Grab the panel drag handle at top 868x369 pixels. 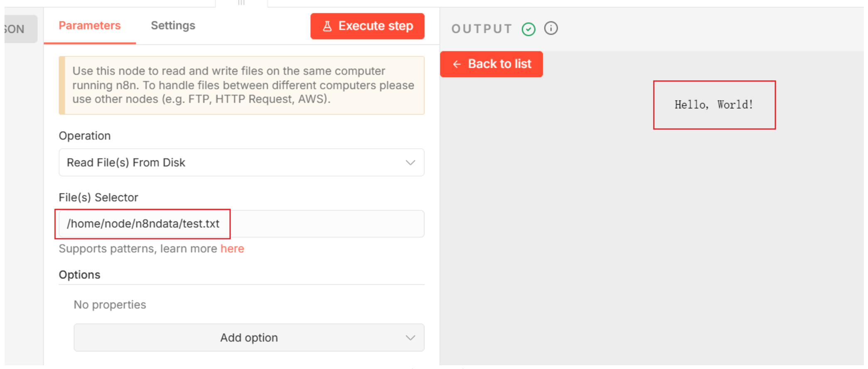[241, 2]
